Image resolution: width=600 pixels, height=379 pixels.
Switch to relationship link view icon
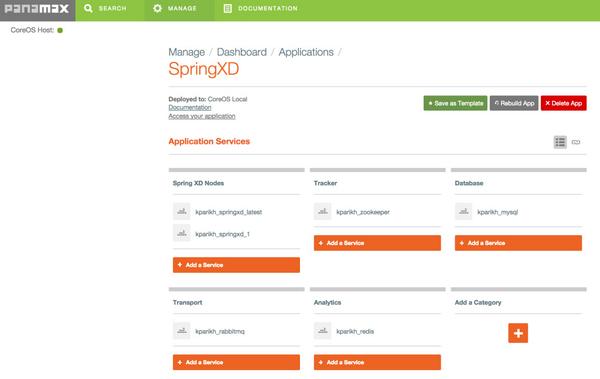click(576, 142)
